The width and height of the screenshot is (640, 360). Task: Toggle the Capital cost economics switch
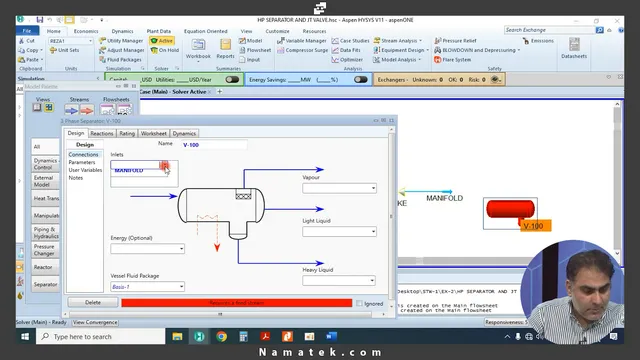232,80
